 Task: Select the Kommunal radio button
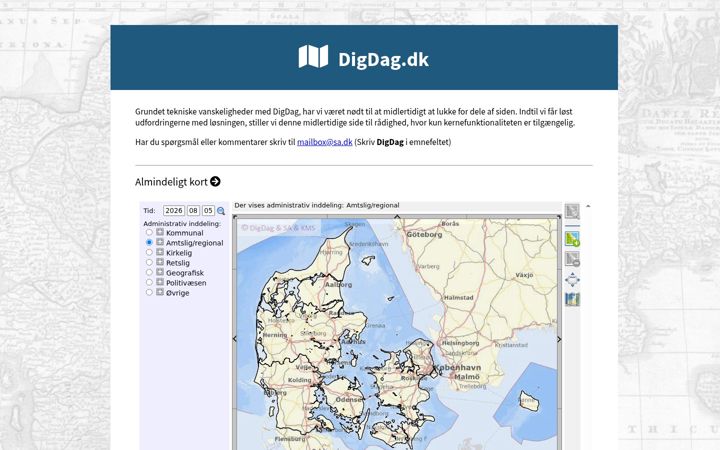click(x=149, y=232)
